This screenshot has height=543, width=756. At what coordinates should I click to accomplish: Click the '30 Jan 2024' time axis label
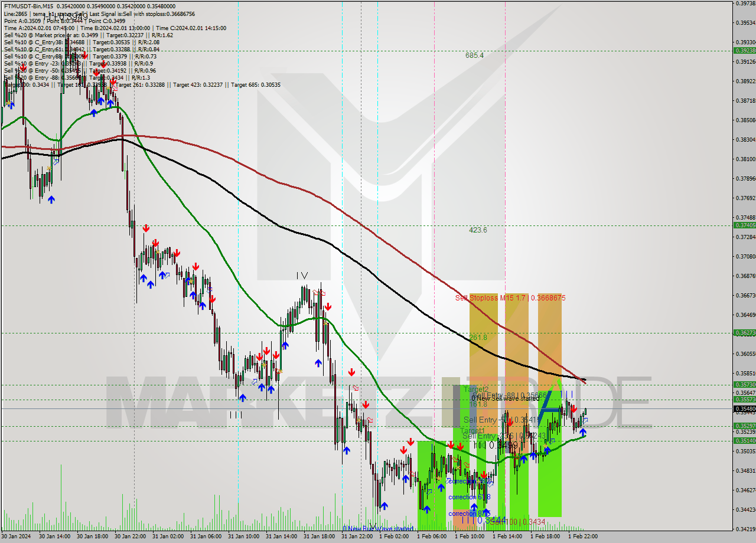click(x=15, y=537)
